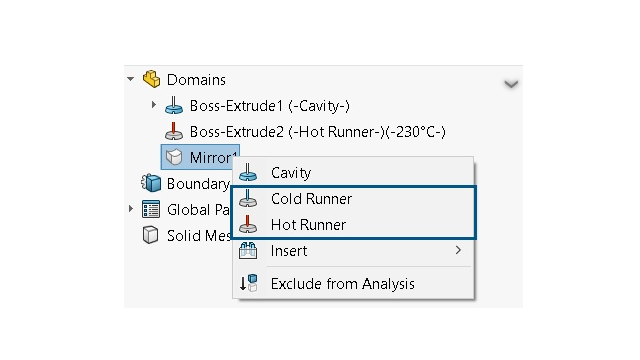
Task: Collapse the Domains tree node
Action: [131, 79]
